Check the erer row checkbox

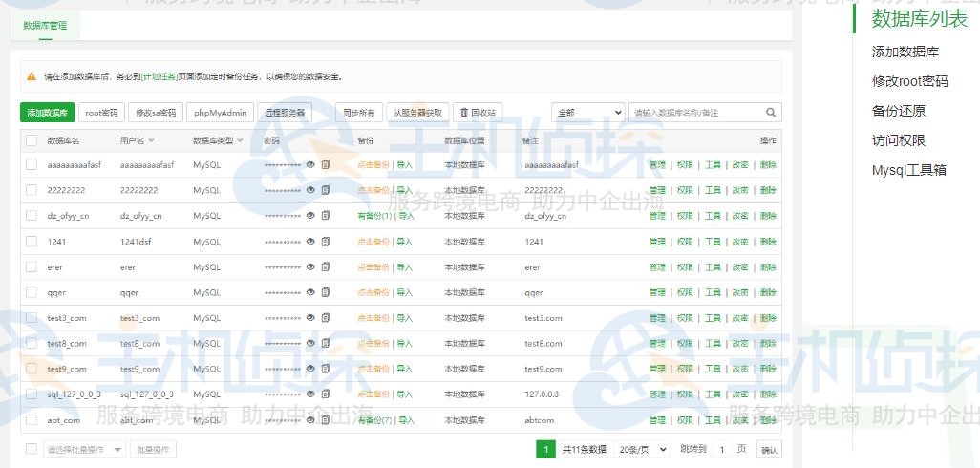32,266
